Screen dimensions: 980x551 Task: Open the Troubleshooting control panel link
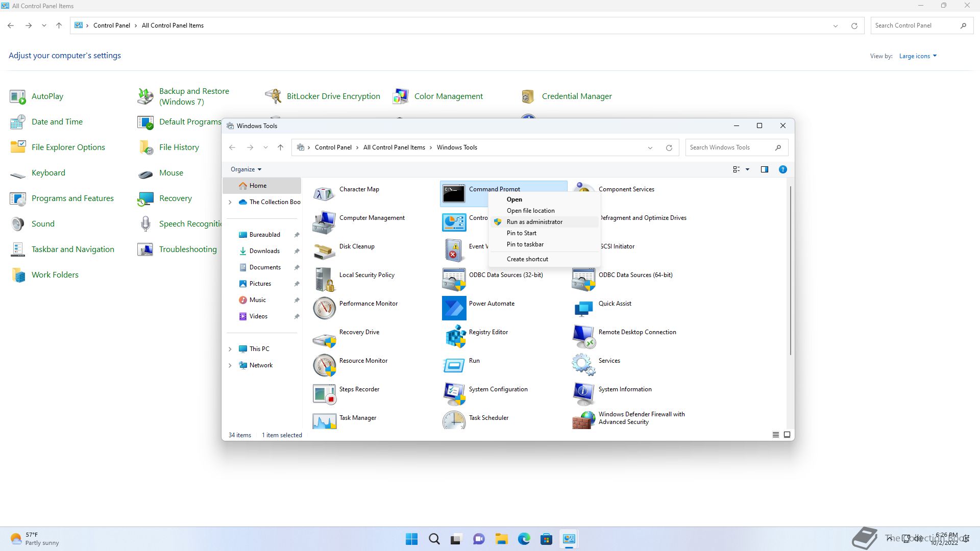point(188,249)
